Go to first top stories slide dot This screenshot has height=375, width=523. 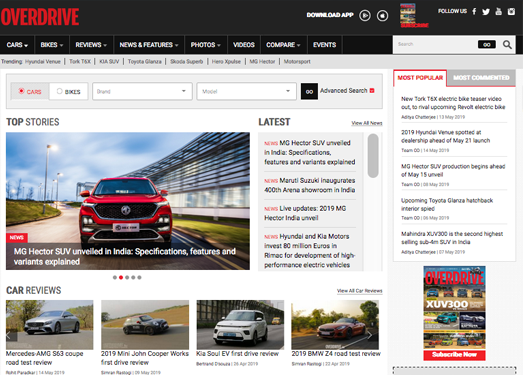(115, 277)
